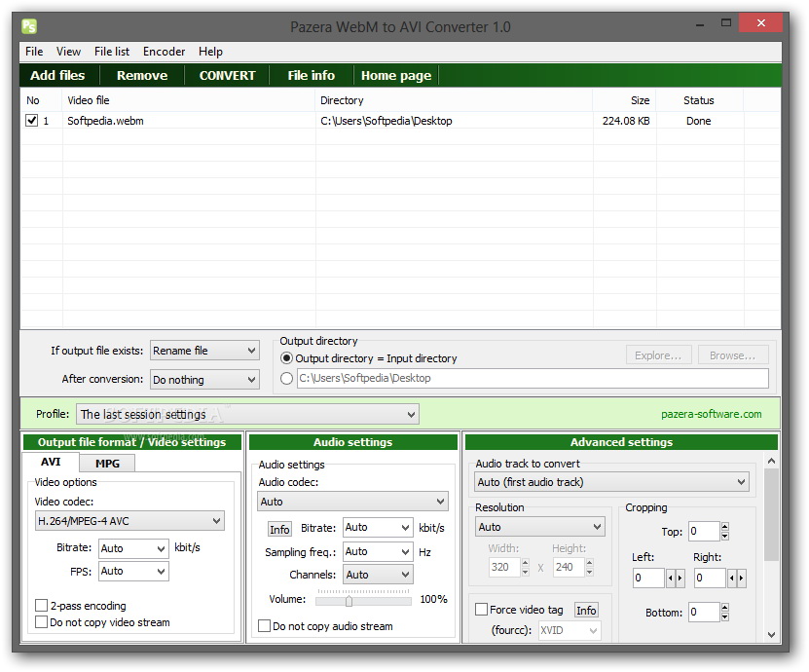Click the Right cropping value field
The image size is (809, 672).
(x=710, y=579)
